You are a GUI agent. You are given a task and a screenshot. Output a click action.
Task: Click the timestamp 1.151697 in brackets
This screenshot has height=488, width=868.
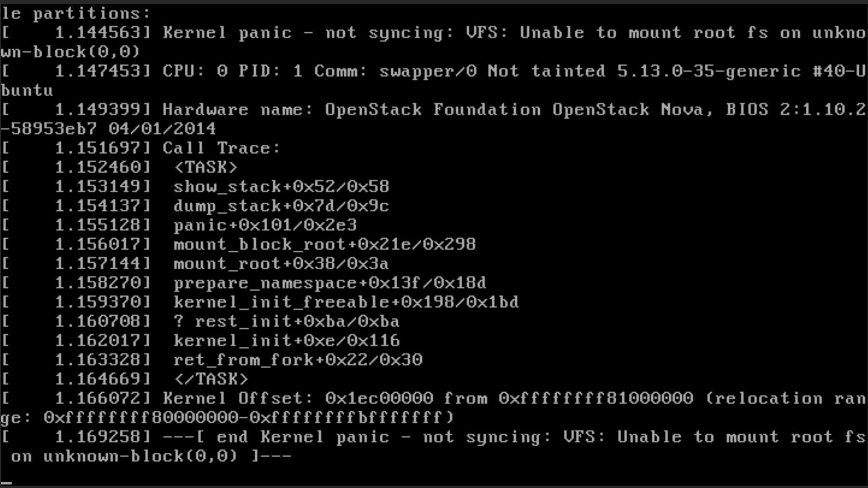pyautogui.click(x=102, y=148)
